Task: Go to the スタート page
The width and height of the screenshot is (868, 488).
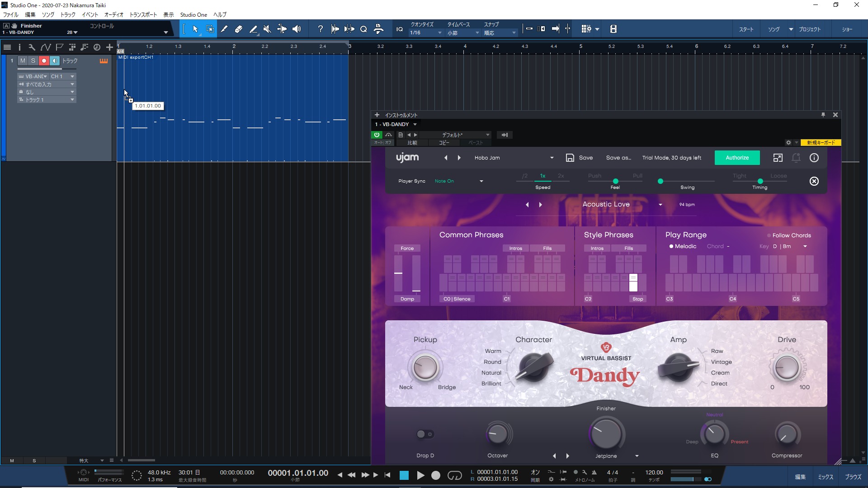Action: coord(746,29)
